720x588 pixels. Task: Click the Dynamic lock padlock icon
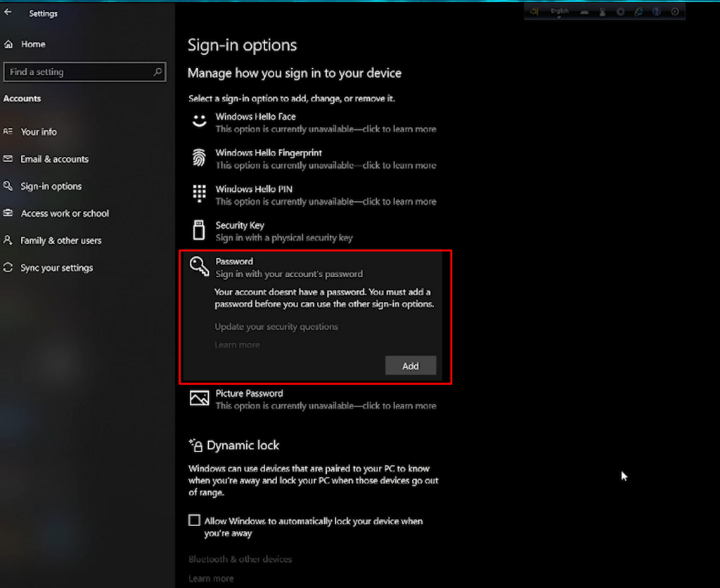click(x=195, y=445)
